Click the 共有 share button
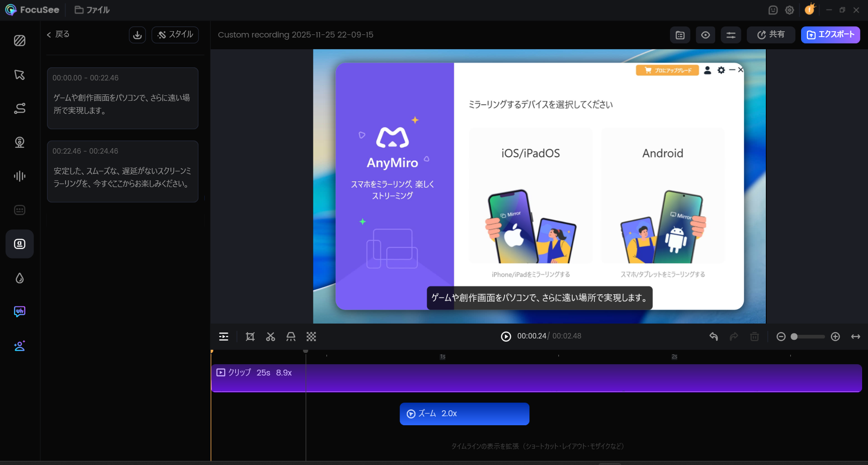868x465 pixels. tap(770, 35)
